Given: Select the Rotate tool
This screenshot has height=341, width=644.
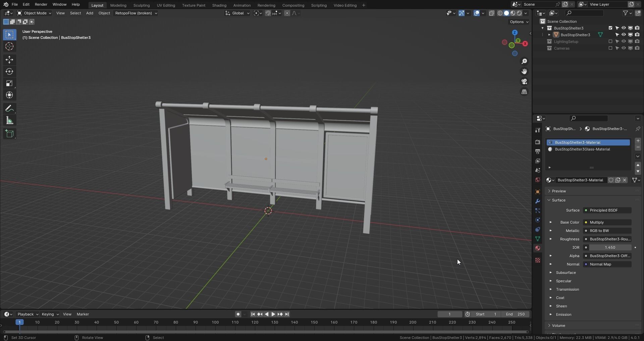Looking at the screenshot, I should tap(9, 71).
